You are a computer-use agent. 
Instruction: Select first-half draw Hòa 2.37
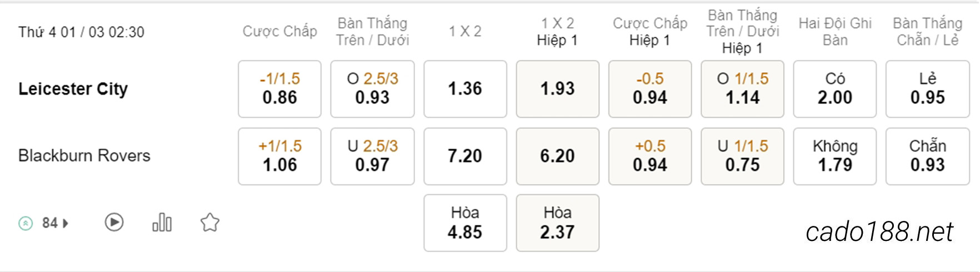[x=557, y=223]
